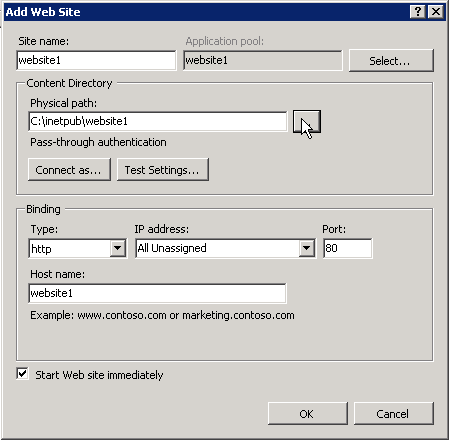
Task: Click the Add Web Site title bar
Action: (207, 12)
